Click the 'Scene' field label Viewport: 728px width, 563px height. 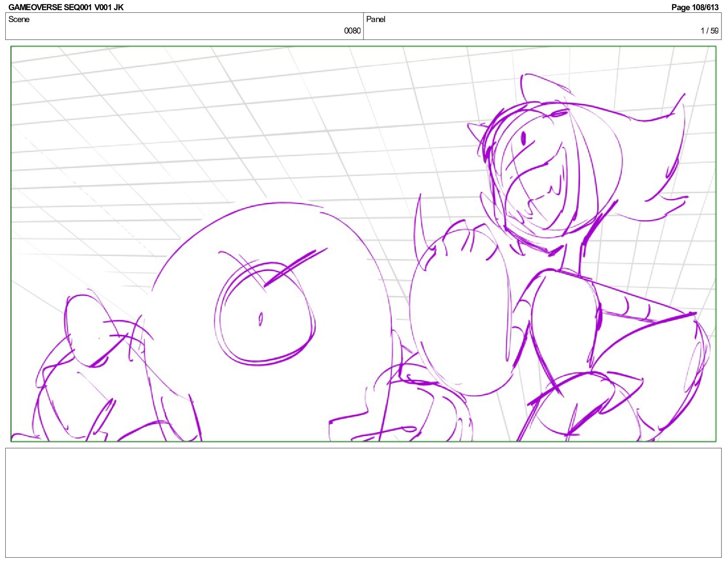pyautogui.click(x=19, y=19)
